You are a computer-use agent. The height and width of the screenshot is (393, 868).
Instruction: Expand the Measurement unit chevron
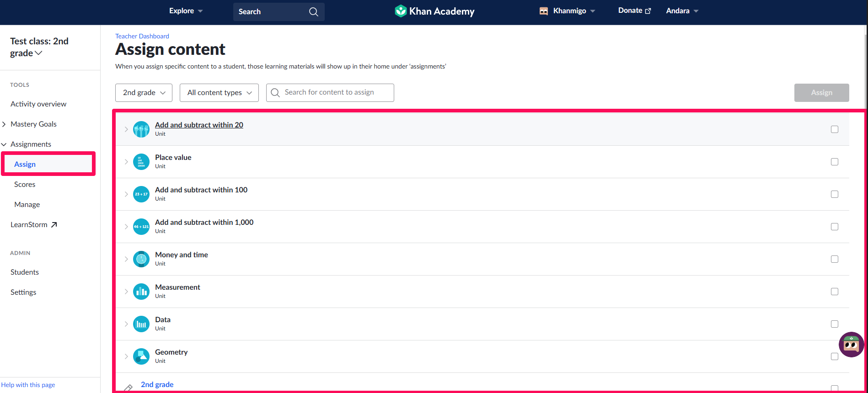126,292
